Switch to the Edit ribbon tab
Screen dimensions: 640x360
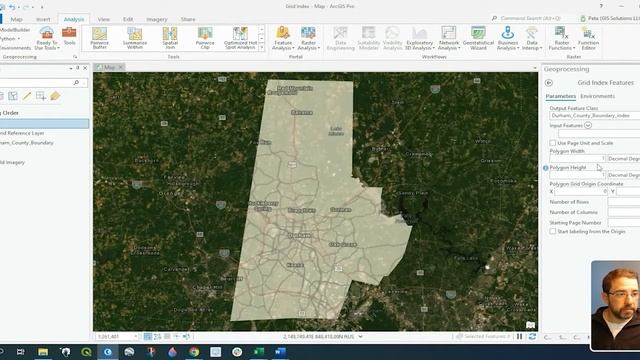coord(128,19)
